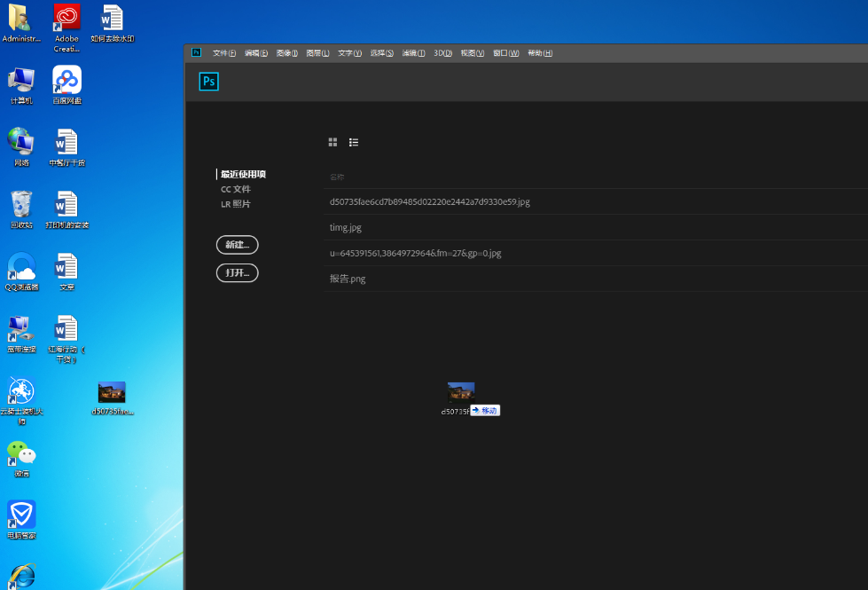Open the 窗口 menu

(x=506, y=53)
